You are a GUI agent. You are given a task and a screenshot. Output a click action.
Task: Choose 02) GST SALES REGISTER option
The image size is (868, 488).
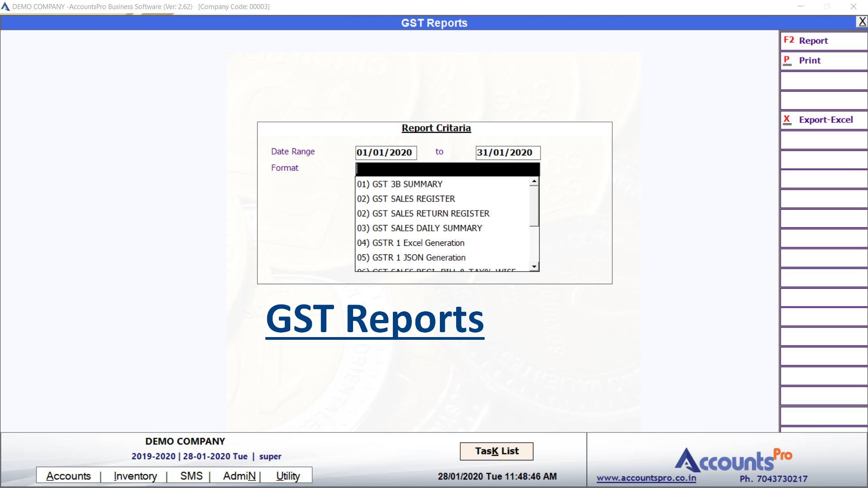point(406,199)
